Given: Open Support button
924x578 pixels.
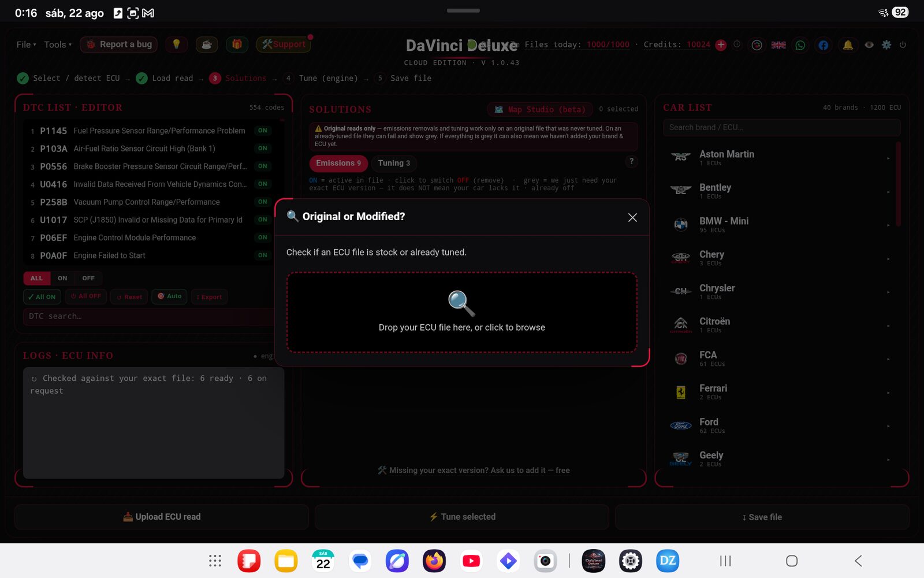Looking at the screenshot, I should 284,45.
